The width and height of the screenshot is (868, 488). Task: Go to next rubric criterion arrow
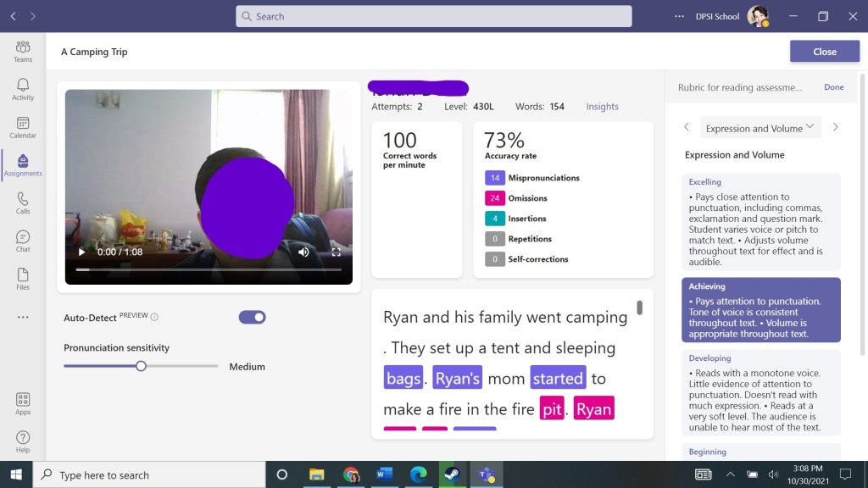(x=835, y=127)
